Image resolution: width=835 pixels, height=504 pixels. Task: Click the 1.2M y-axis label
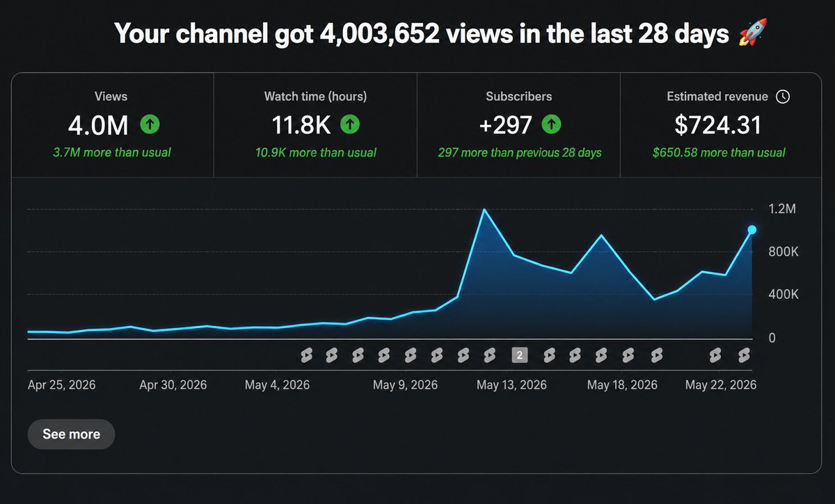pos(781,209)
